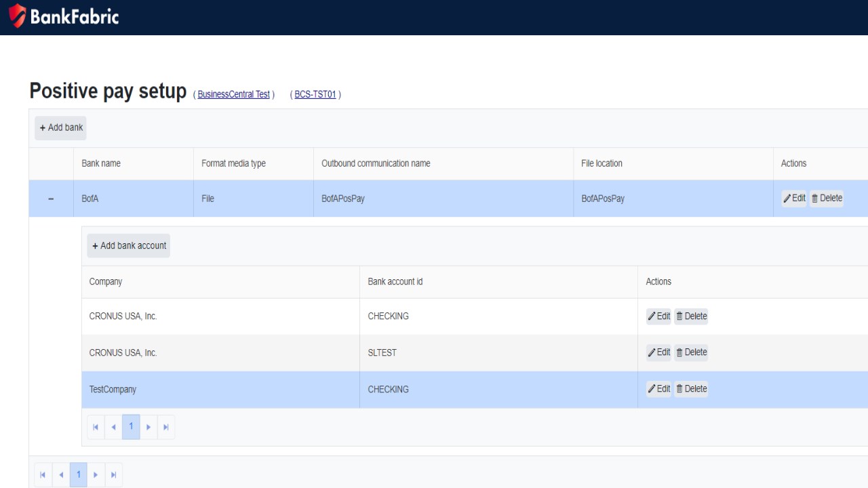Select the SLTEST row's CRONUS USA, Inc. cell

coord(220,352)
